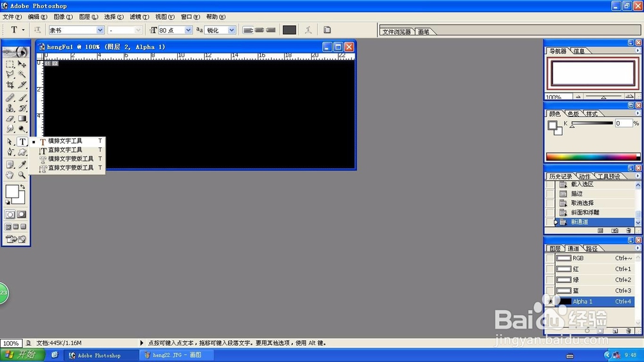Open the anti-aliasing dropdown 锐化
The width and height of the screenshot is (644, 362).
[232, 30]
